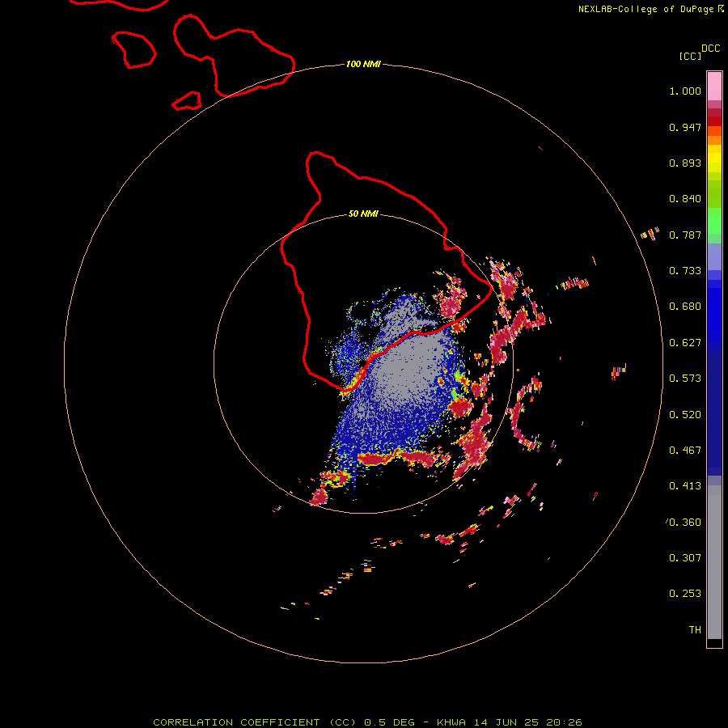Click the [CC] units label
This screenshot has width=728, height=728.
[690, 56]
